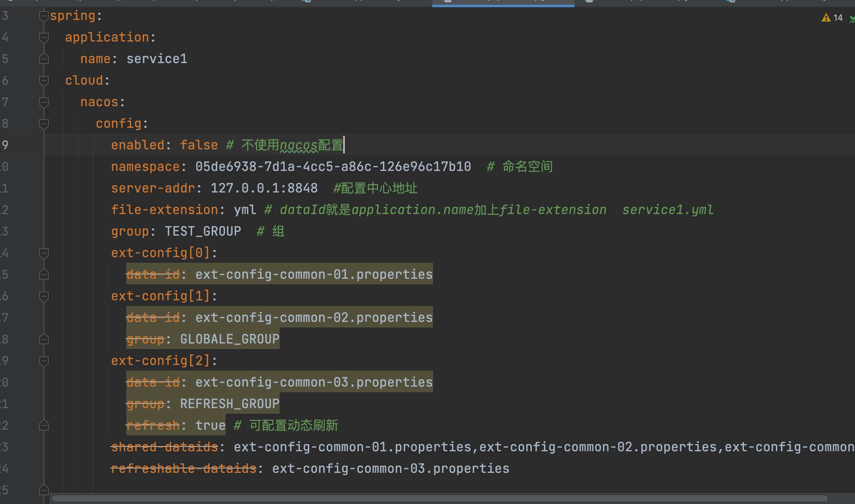Fold the cloud: section

point(44,81)
